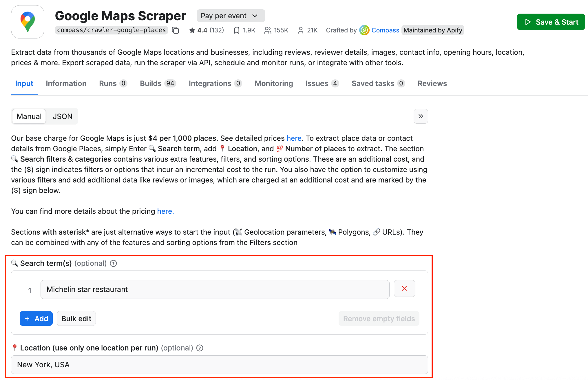588x380 pixels.
Task: Switch input editor to JSON mode
Action: point(62,116)
